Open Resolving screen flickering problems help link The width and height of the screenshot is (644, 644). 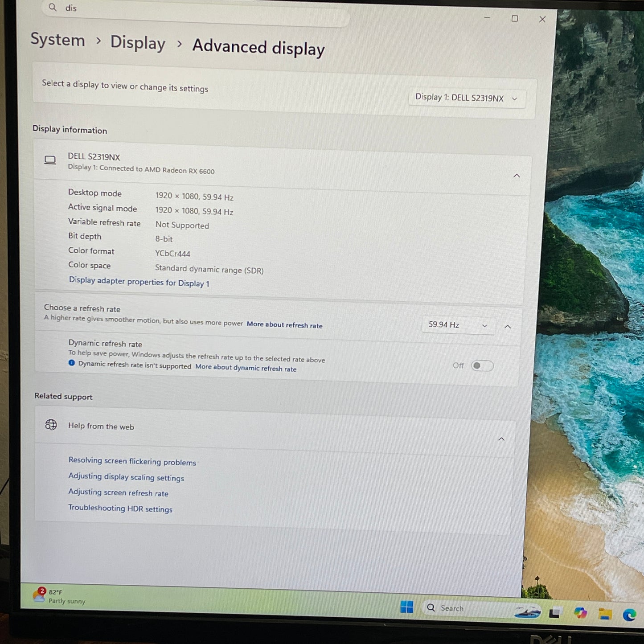point(132,461)
